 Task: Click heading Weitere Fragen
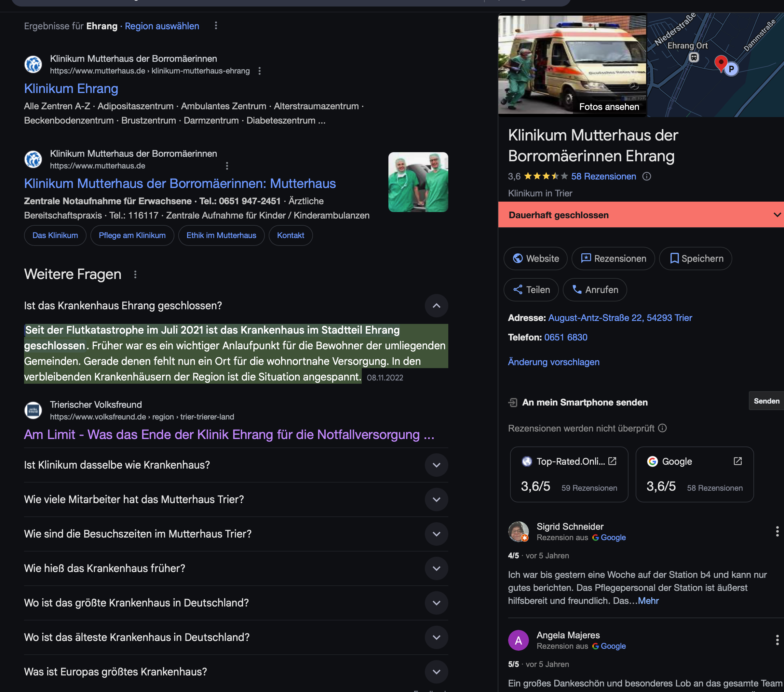pos(73,274)
